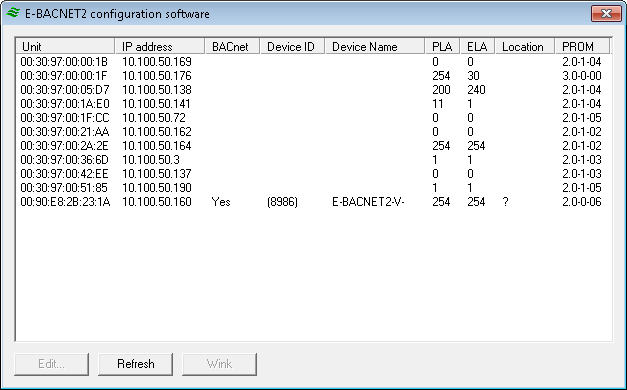Click the Location column header
Viewport: 627px width, 390px height.
tap(525, 46)
